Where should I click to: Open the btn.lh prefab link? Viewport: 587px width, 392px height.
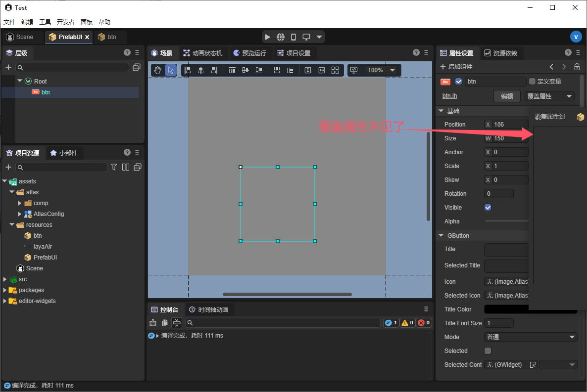(x=449, y=96)
